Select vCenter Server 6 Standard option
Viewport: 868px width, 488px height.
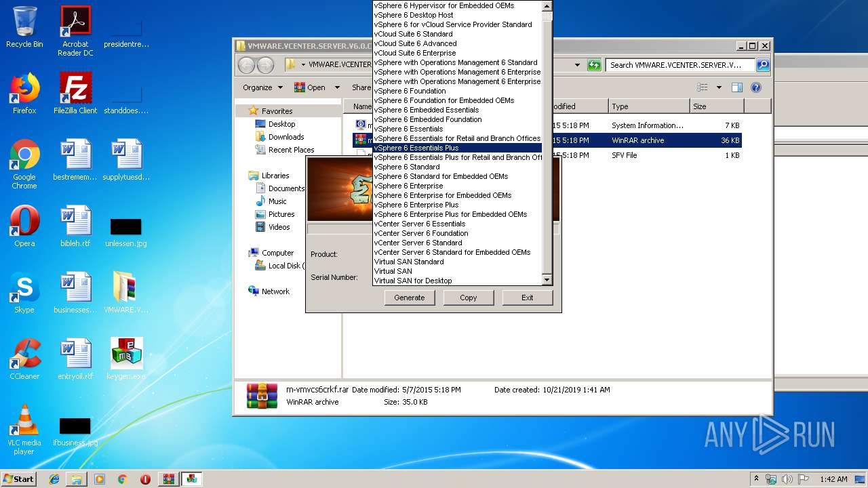pos(458,243)
